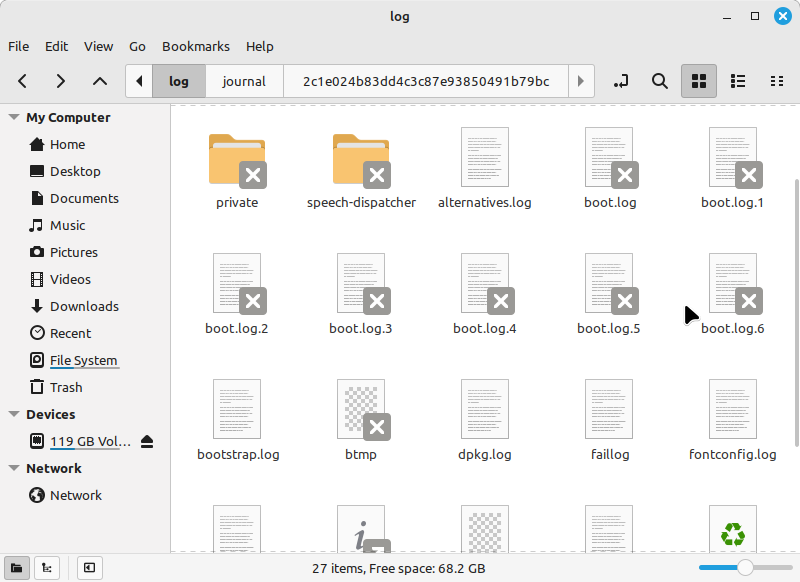Select the fontconfig.log file icon
Image resolution: width=800 pixels, height=582 pixels.
[x=733, y=409]
